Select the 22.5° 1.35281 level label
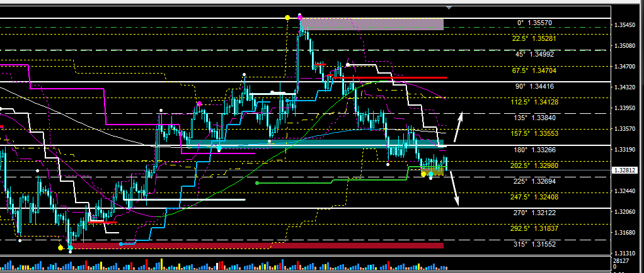This screenshot has width=644, height=273. click(535, 39)
